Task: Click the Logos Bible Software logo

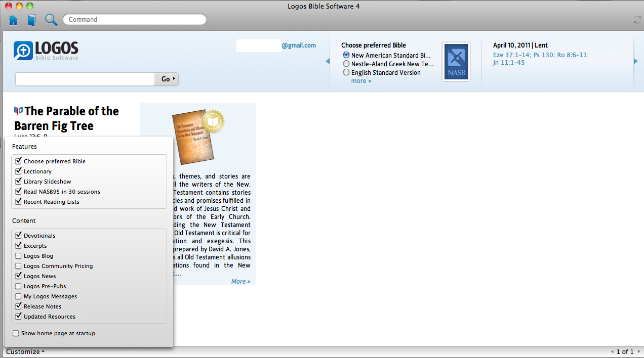Action: click(46, 51)
